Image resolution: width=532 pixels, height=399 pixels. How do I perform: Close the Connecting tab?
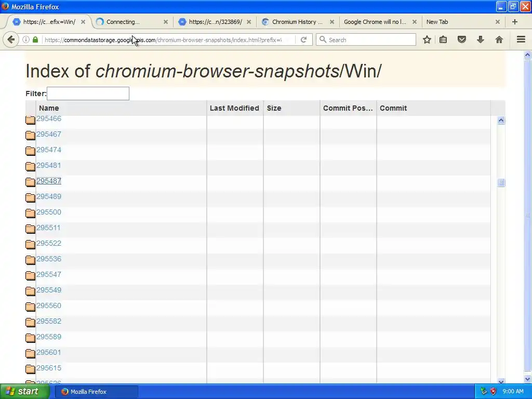point(166,22)
